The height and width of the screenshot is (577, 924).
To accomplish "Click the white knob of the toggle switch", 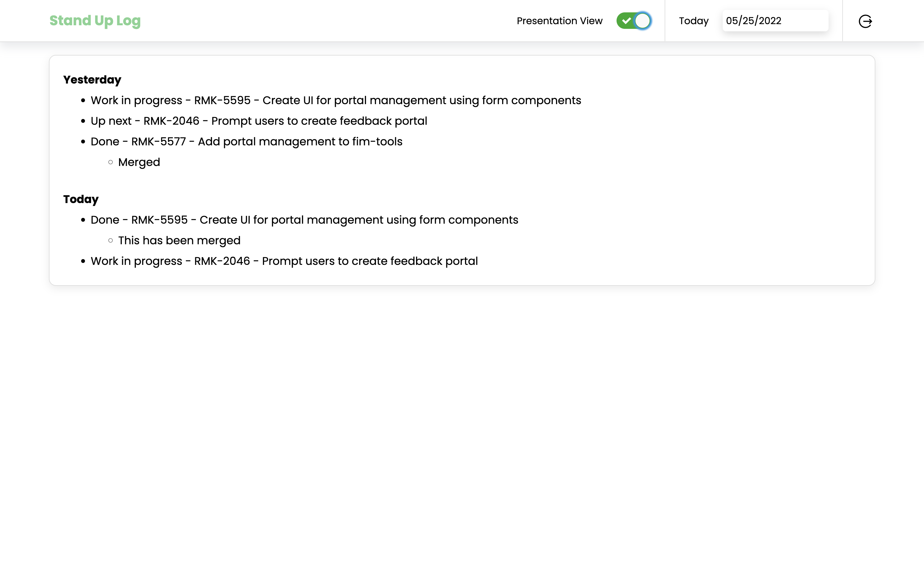I will tap(642, 21).
